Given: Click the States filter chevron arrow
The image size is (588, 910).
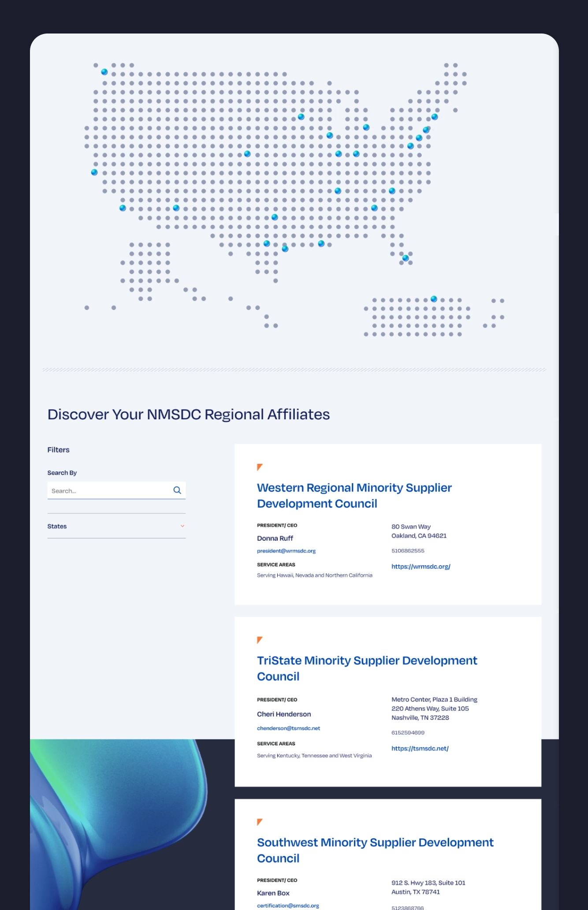Looking at the screenshot, I should pos(182,526).
